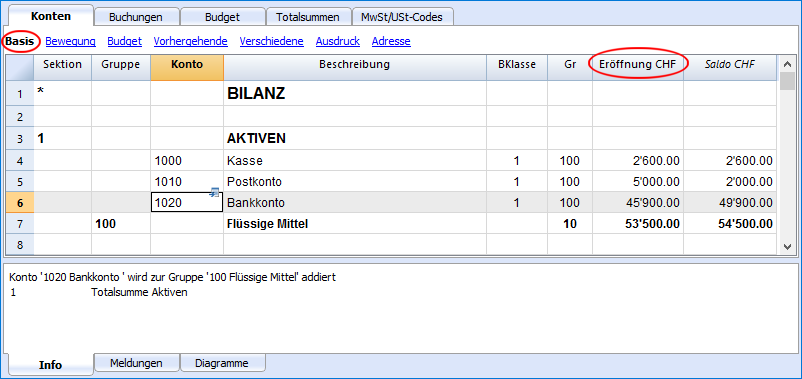Screen dimensions: 802x379
Task: Click the account number 1010 cell
Action: 187,182
